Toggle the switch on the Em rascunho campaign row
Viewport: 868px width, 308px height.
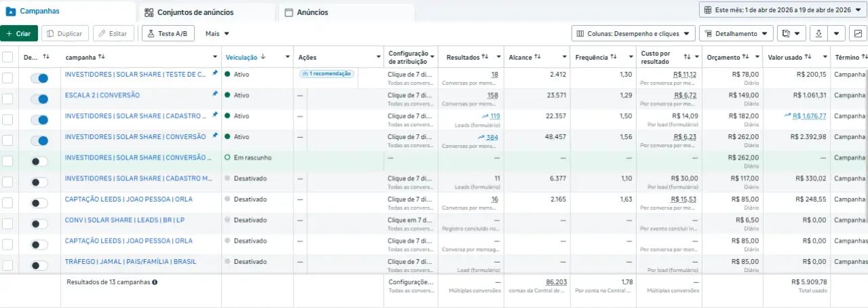[x=39, y=161]
